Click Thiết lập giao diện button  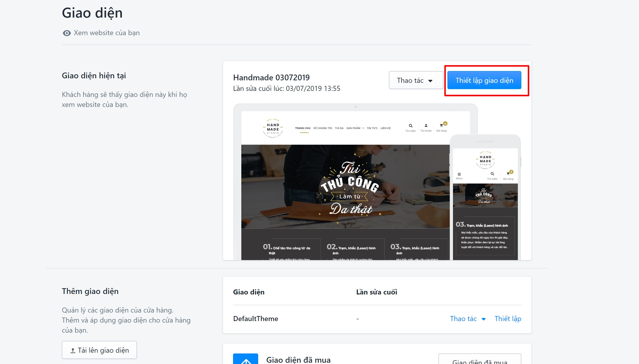pos(484,80)
